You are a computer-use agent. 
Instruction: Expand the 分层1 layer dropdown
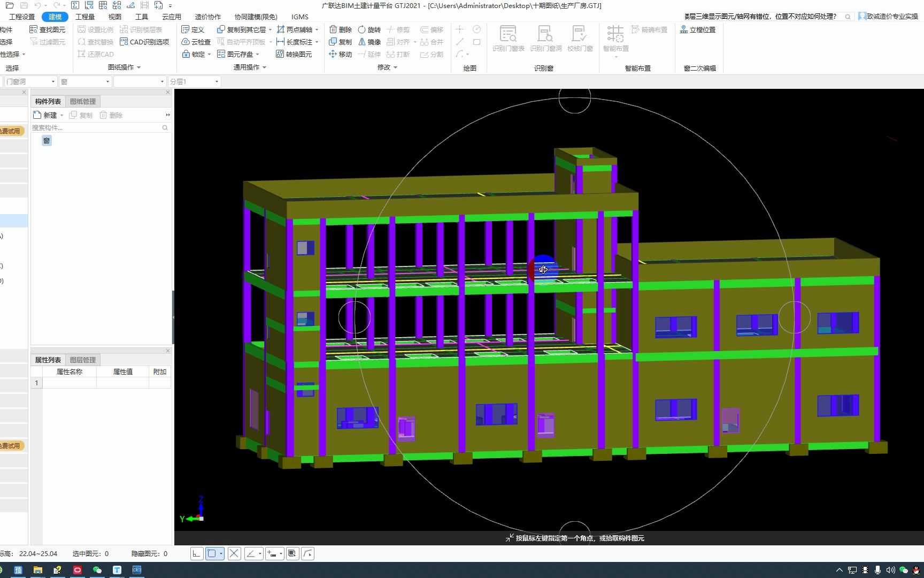[215, 81]
